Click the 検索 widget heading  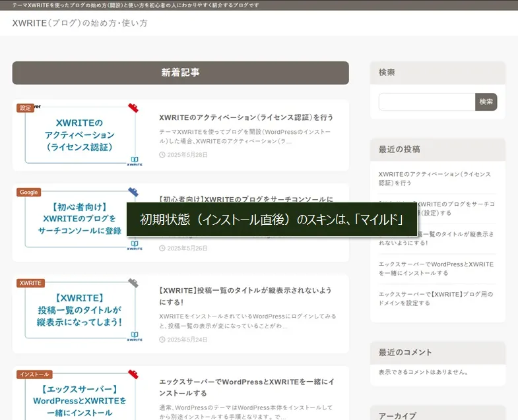437,73
